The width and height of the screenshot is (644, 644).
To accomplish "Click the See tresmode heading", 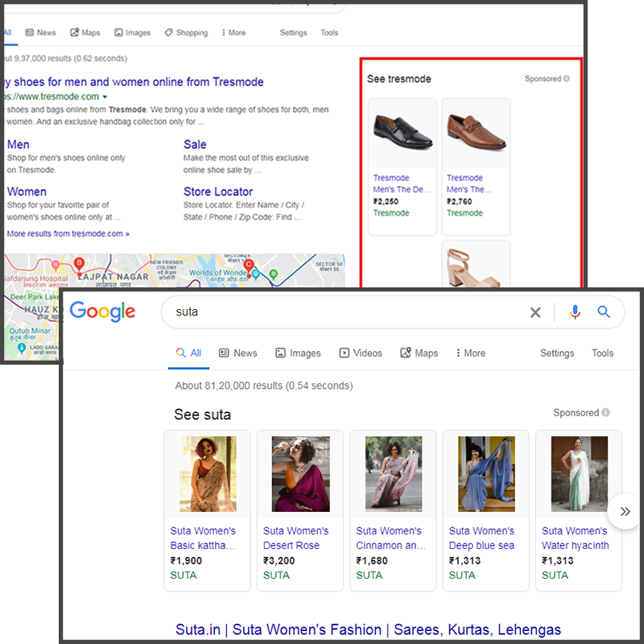I will point(398,79).
